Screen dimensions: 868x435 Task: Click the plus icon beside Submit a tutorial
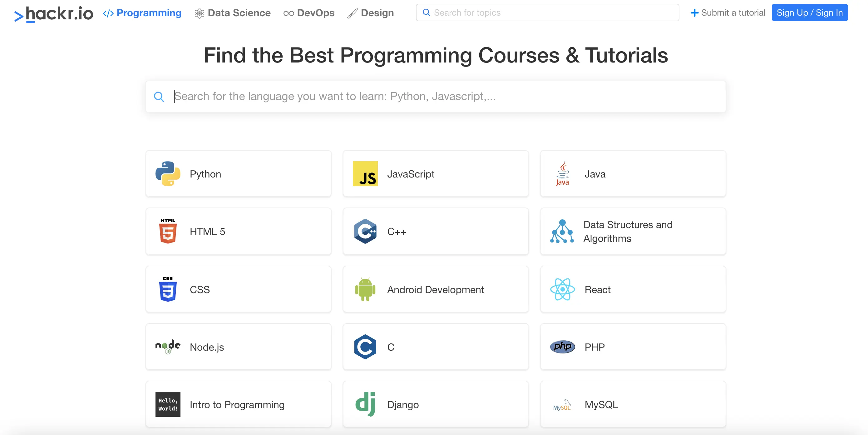coord(694,13)
